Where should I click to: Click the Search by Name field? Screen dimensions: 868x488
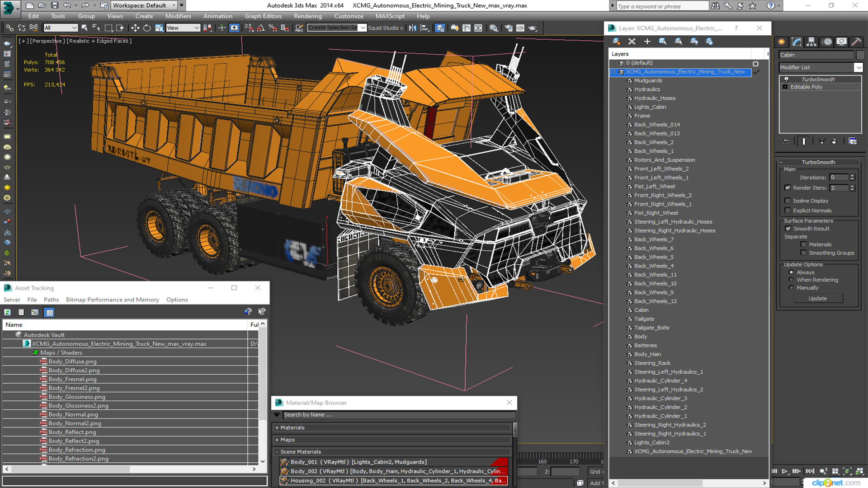399,415
